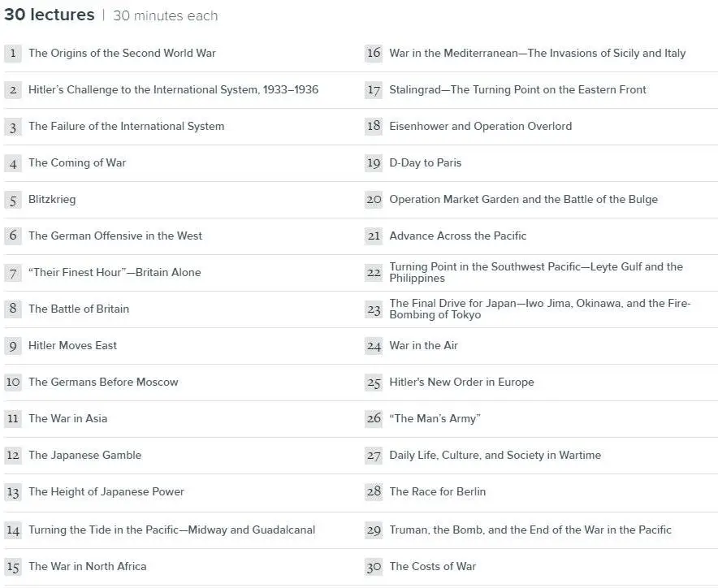
Task: Open 'War in the Air' lecture
Action: (x=423, y=346)
